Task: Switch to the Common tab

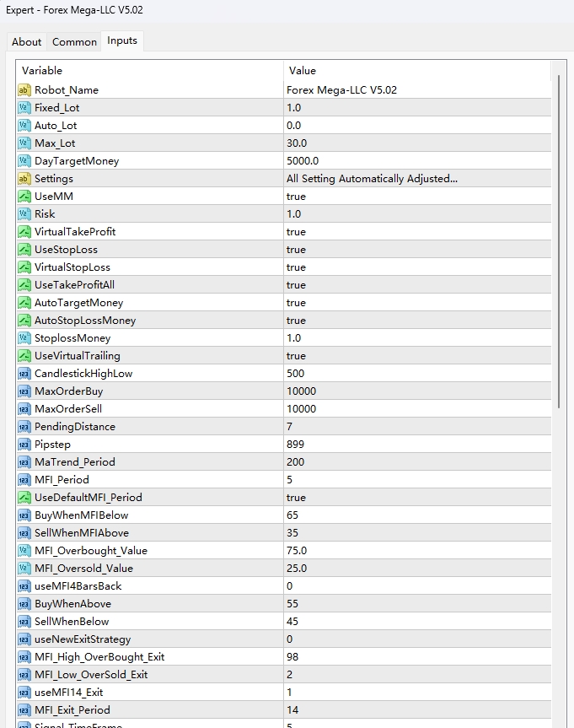Action: click(74, 42)
